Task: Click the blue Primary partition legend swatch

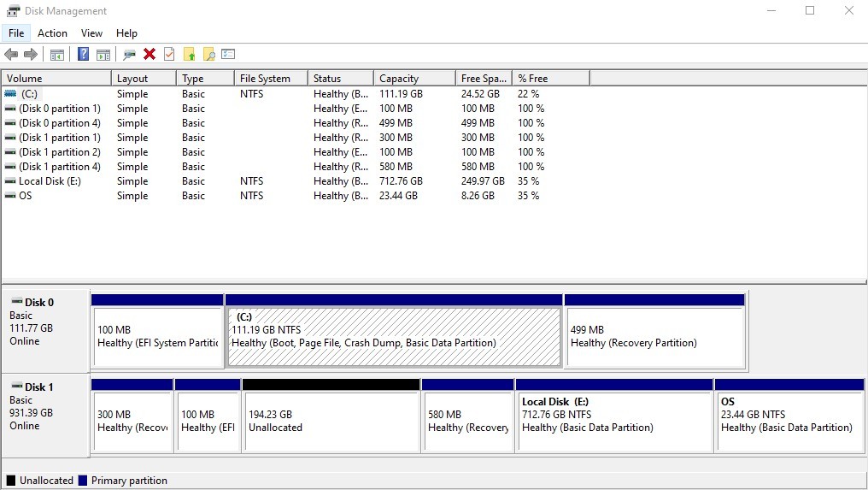Action: click(x=83, y=481)
